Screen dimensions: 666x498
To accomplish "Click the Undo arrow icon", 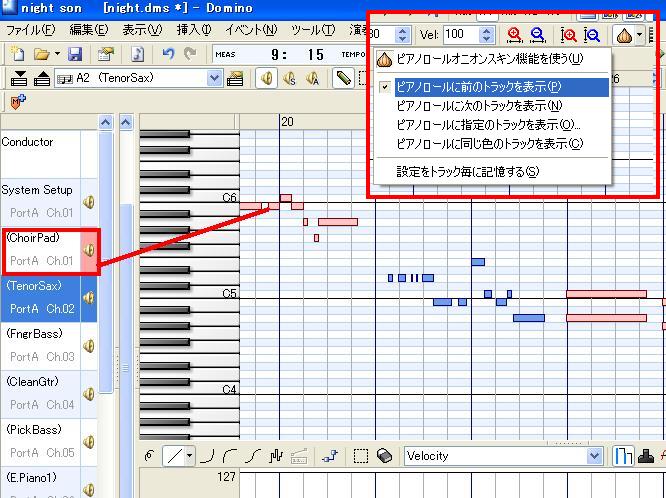I will (x=168, y=54).
